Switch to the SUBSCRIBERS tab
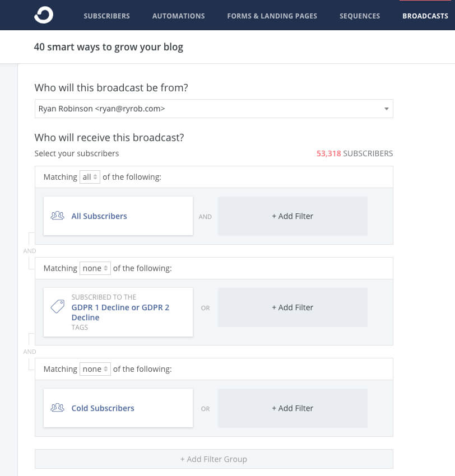 [x=106, y=16]
